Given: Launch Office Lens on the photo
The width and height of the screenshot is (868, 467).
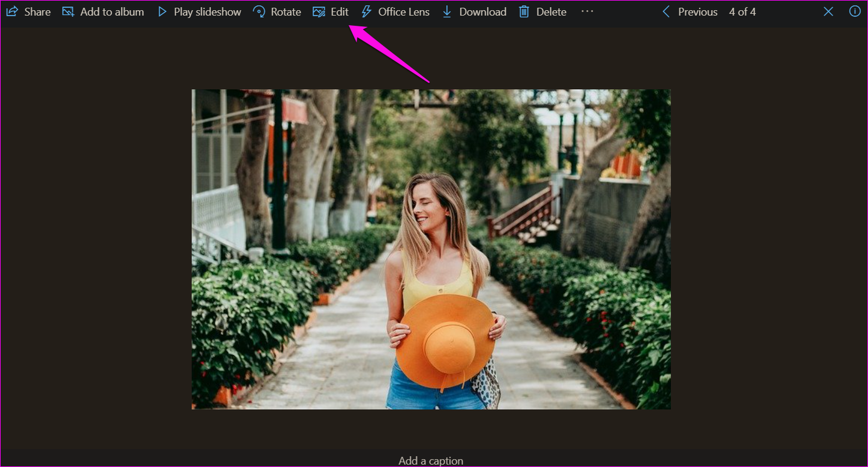Looking at the screenshot, I should coord(395,12).
